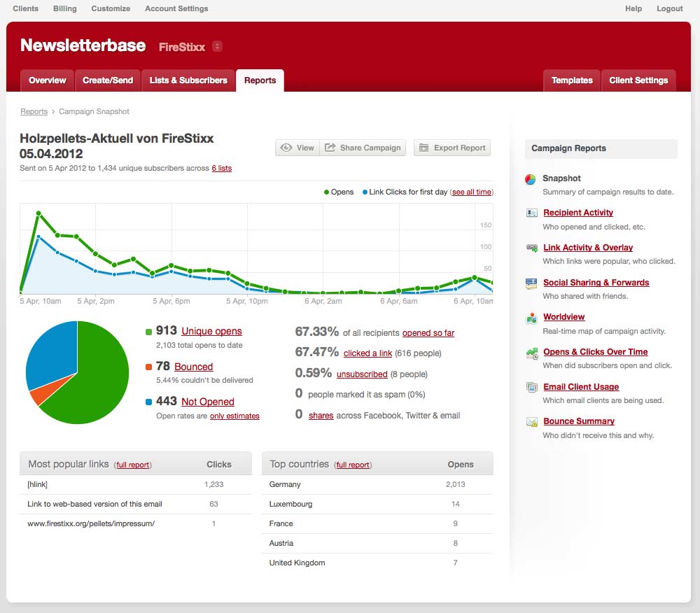700x613 pixels.
Task: Click the Worldview map icon
Action: tap(531, 318)
